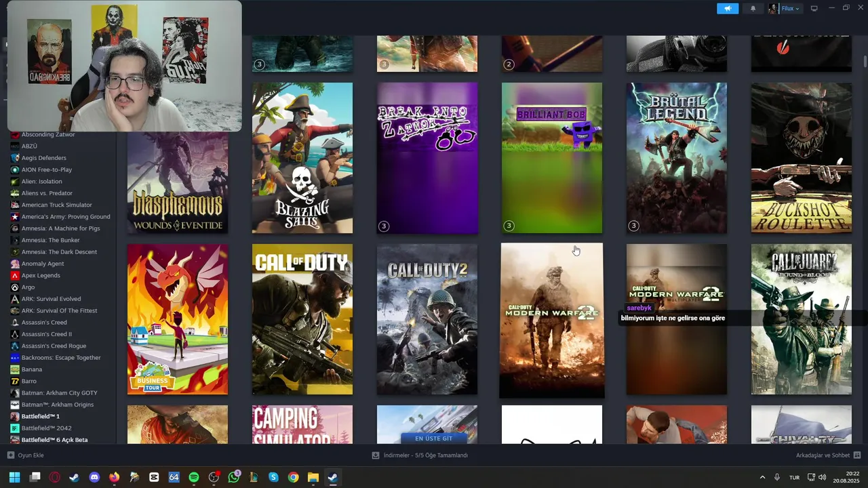Click the Argo game icon in sidebar
This screenshot has height=488, width=868.
point(15,287)
